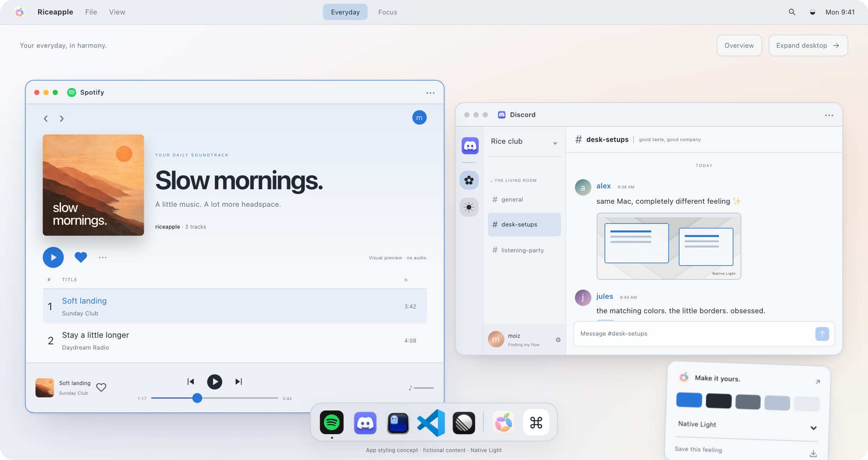Click the download icon beside Save this feeling
The width and height of the screenshot is (868, 460).
point(813,453)
